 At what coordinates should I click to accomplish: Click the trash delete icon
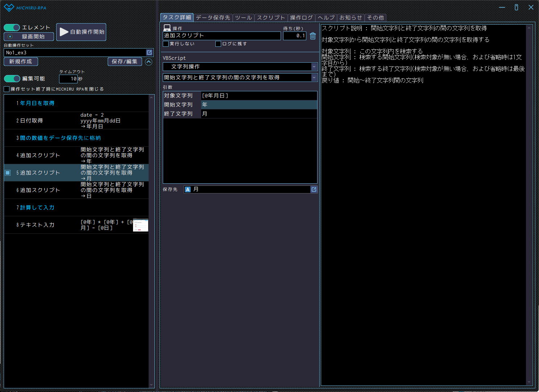tap(313, 36)
